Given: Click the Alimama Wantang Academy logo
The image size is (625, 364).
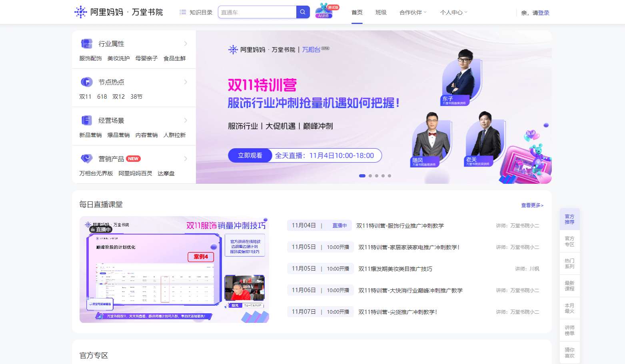Looking at the screenshot, I should click(119, 12).
